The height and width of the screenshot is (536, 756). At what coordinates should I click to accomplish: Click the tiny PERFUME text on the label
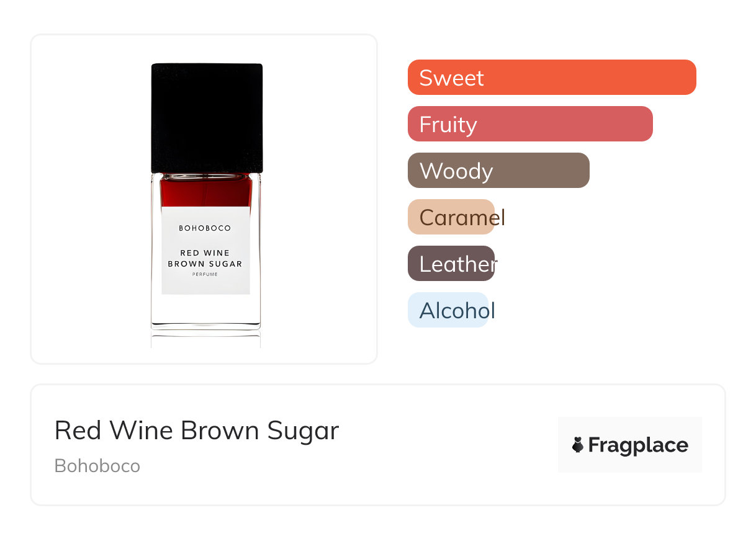click(205, 274)
